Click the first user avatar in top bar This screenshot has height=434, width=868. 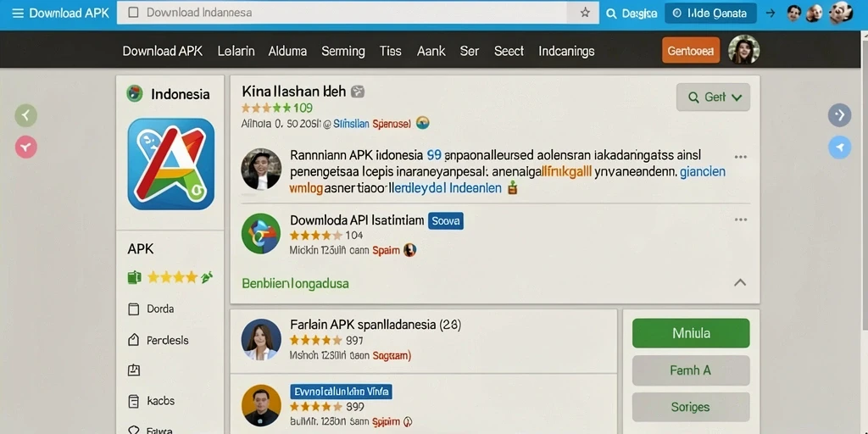tap(794, 14)
